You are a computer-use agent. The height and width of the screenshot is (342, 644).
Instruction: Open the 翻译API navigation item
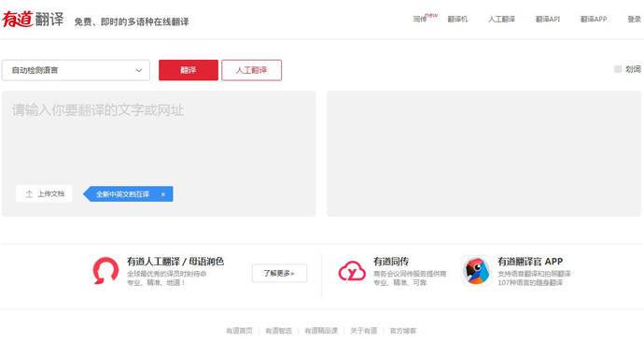(548, 19)
